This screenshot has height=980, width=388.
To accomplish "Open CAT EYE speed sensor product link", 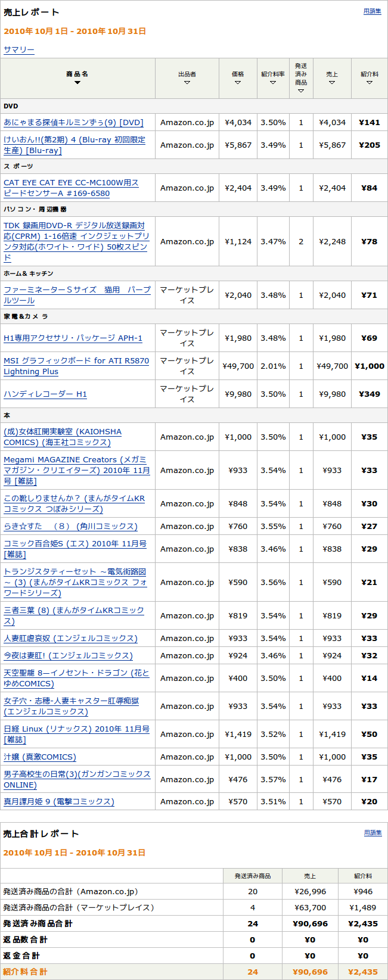I will click(71, 188).
